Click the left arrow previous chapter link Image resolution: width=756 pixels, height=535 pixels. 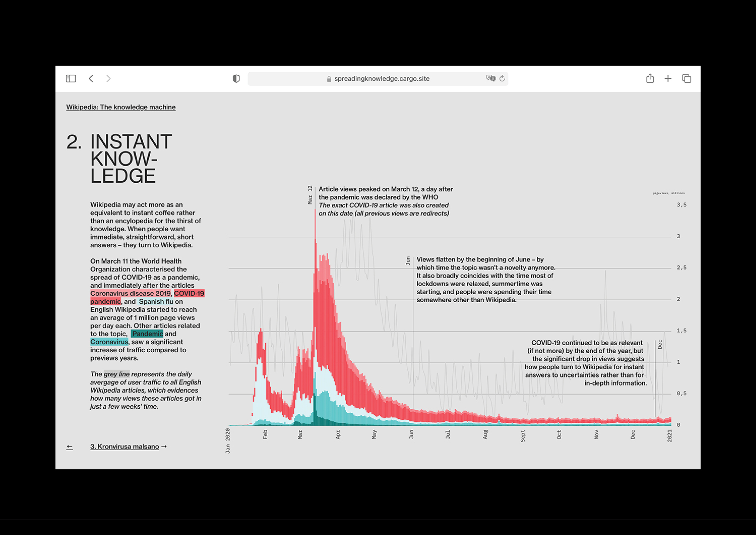70,447
